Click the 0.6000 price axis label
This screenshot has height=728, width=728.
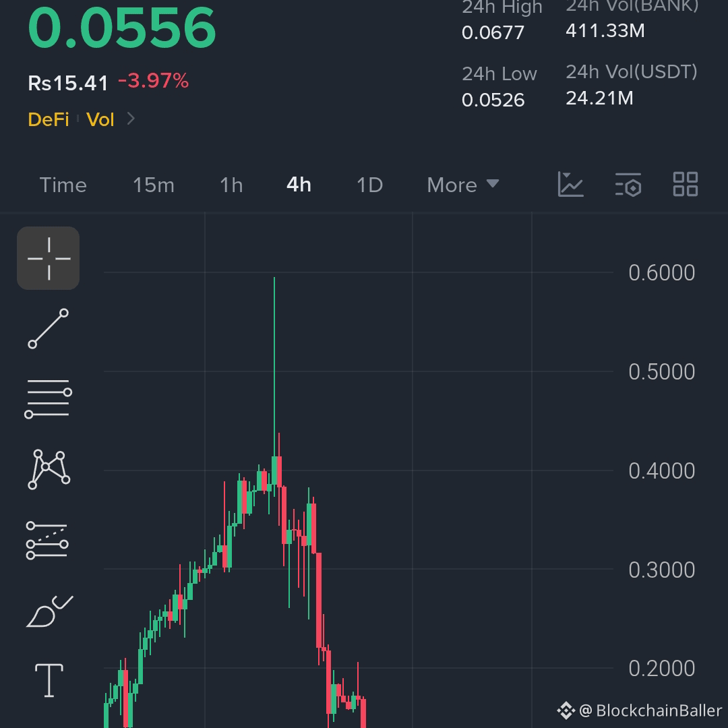click(x=662, y=272)
